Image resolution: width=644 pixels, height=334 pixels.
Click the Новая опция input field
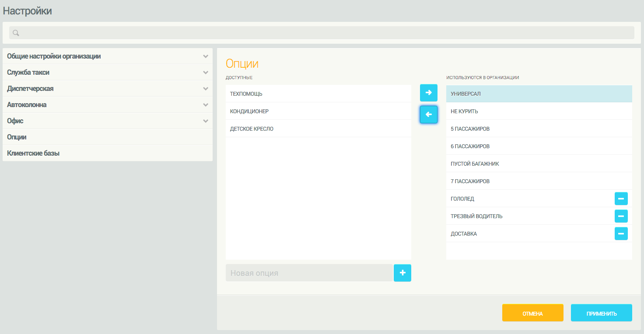[309, 273]
